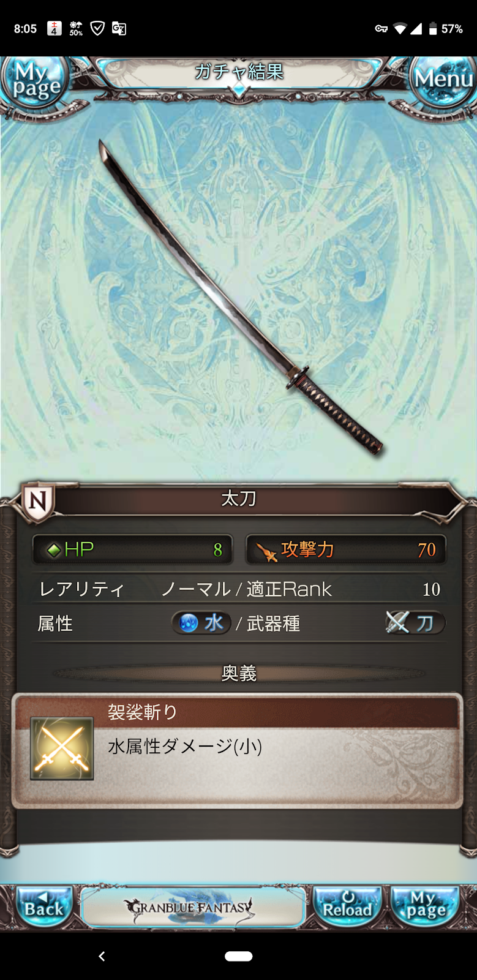477x980 pixels.
Task: Tap the Android home pill
Action: click(239, 956)
